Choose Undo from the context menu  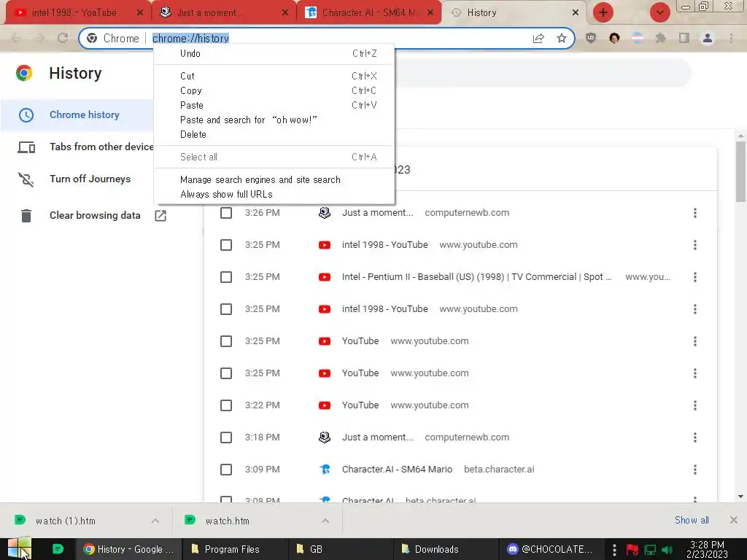coord(274,53)
